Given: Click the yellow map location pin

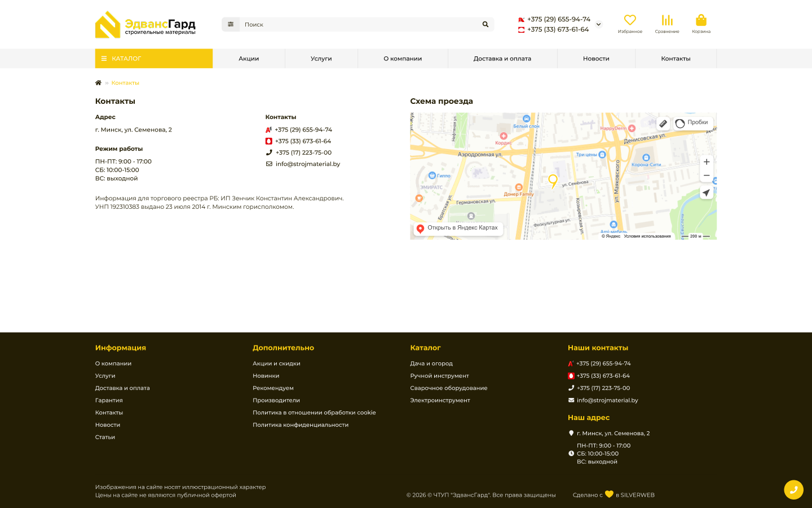Looking at the screenshot, I should [553, 181].
